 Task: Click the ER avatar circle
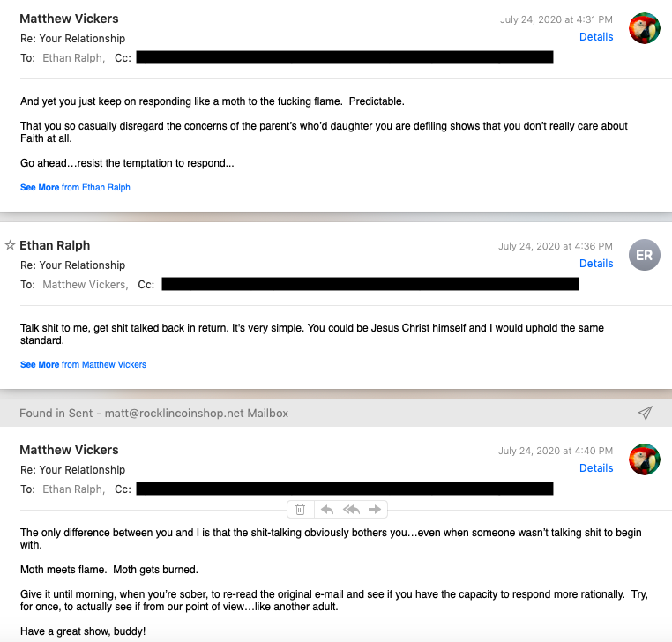point(644,255)
